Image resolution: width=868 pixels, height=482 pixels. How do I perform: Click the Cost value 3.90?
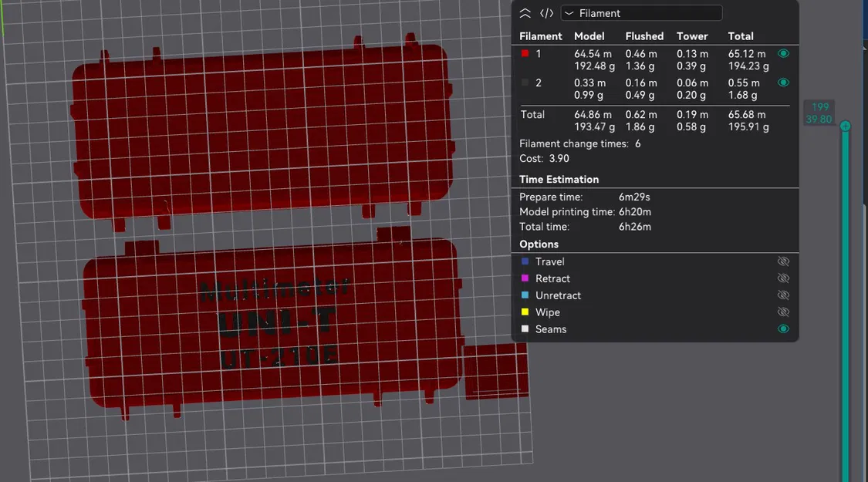[x=559, y=158]
